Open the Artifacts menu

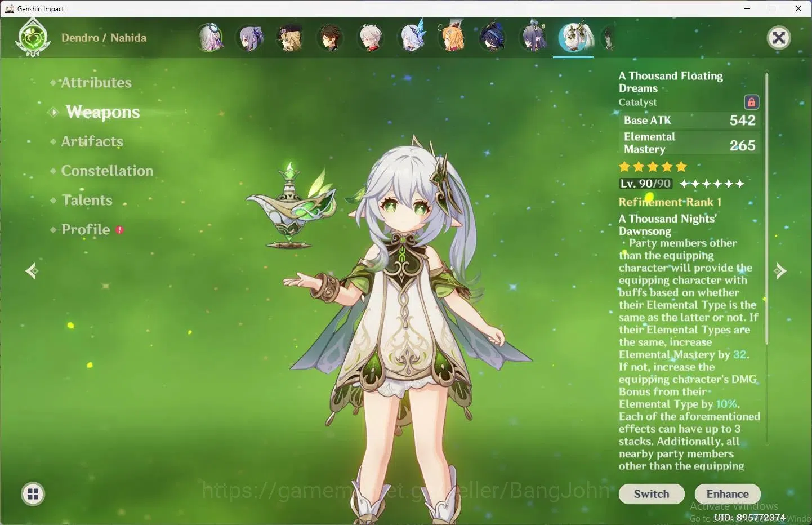coord(92,141)
